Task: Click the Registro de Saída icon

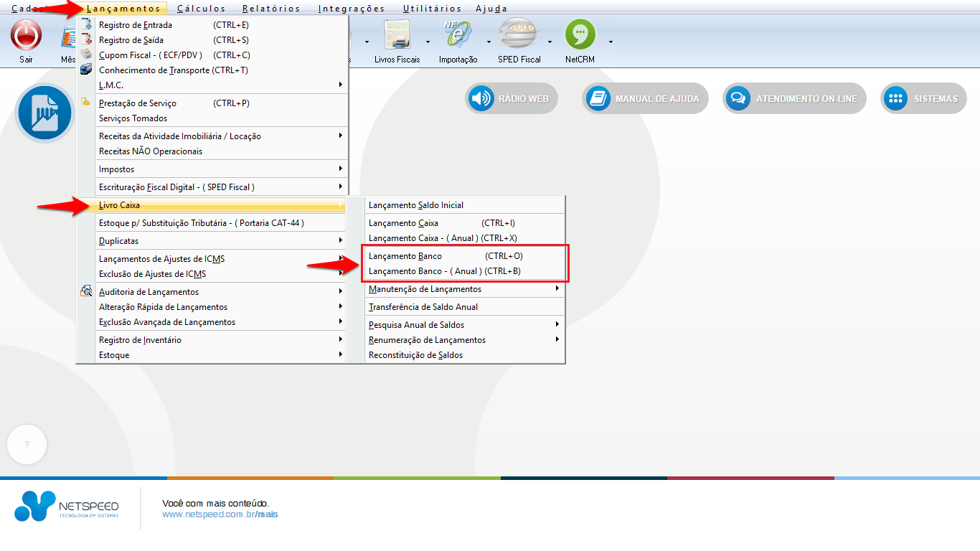Action: coord(86,39)
